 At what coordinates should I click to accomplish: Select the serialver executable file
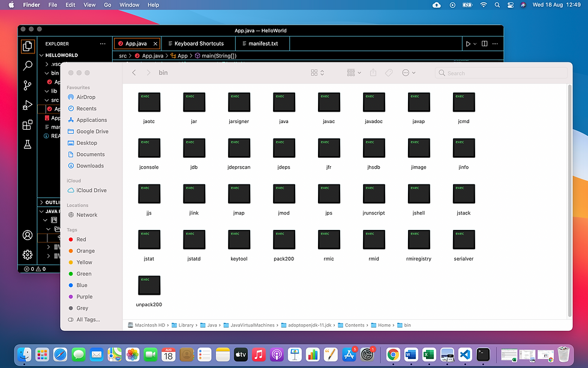[464, 245]
